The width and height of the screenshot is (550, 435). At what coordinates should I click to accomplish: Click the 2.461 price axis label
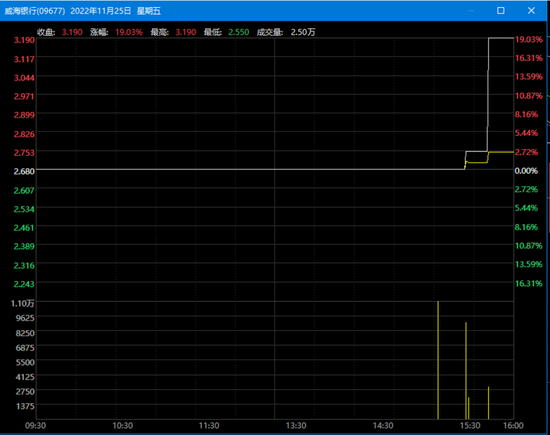(24, 228)
